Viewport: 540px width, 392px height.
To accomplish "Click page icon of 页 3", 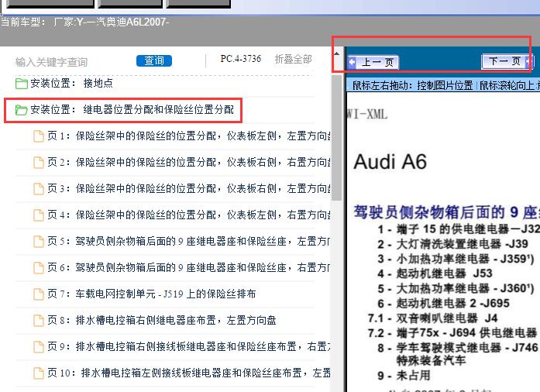I will click(x=39, y=189).
